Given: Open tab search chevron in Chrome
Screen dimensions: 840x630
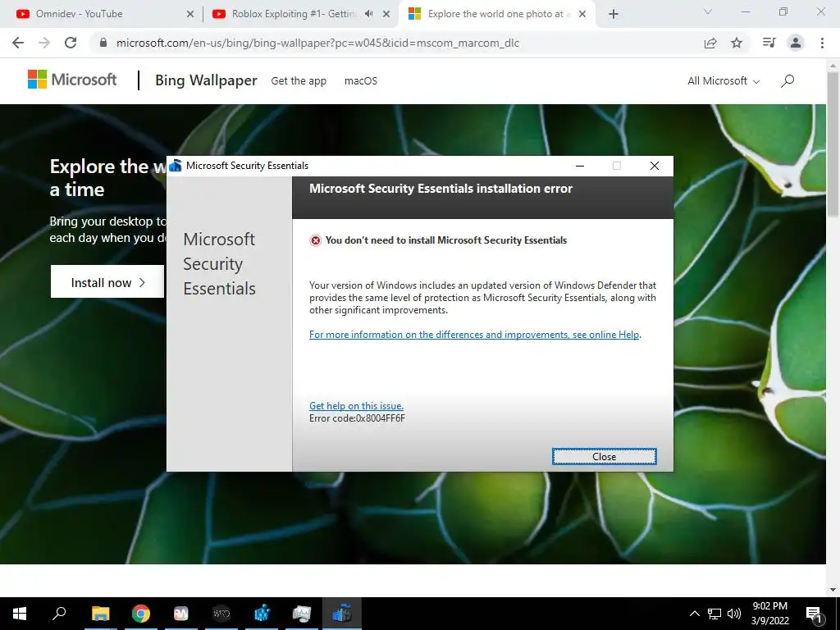Looking at the screenshot, I should tap(707, 11).
